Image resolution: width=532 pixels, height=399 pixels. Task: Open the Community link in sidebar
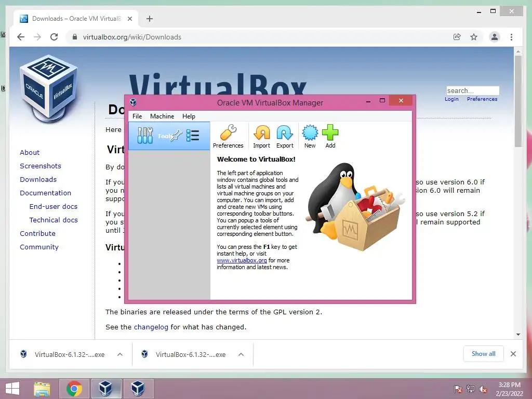[x=39, y=247]
